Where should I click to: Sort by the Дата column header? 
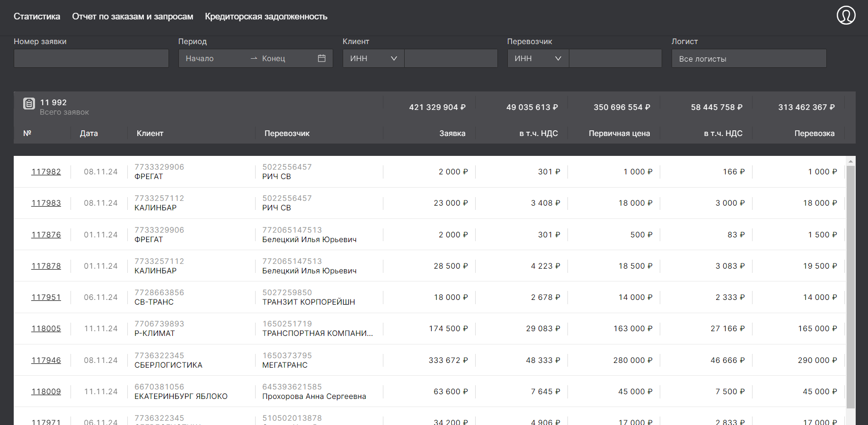pos(89,133)
